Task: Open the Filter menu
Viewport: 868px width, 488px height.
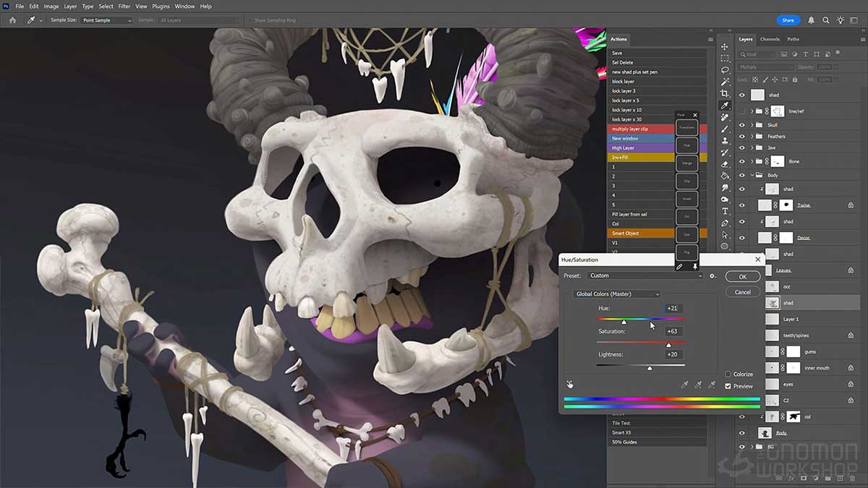Action: (x=124, y=6)
